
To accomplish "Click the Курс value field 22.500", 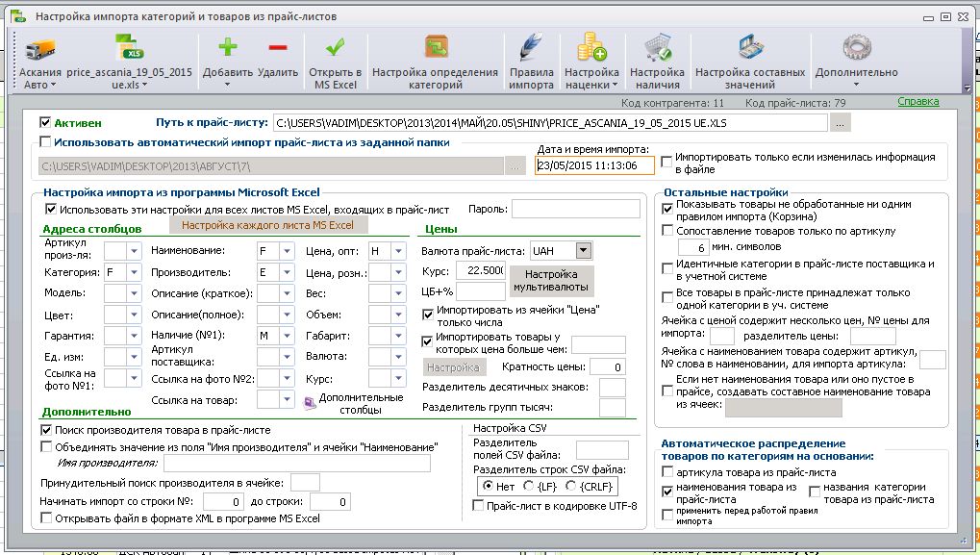I will (481, 270).
